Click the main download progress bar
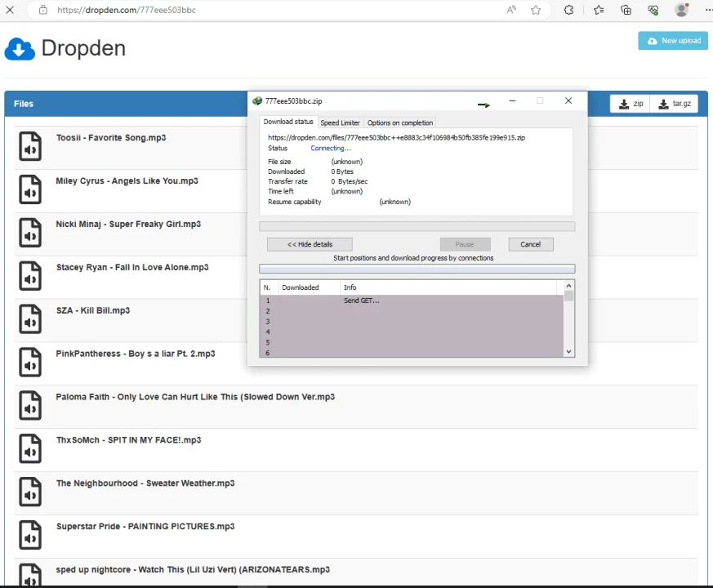The height and width of the screenshot is (588, 713). (417, 226)
